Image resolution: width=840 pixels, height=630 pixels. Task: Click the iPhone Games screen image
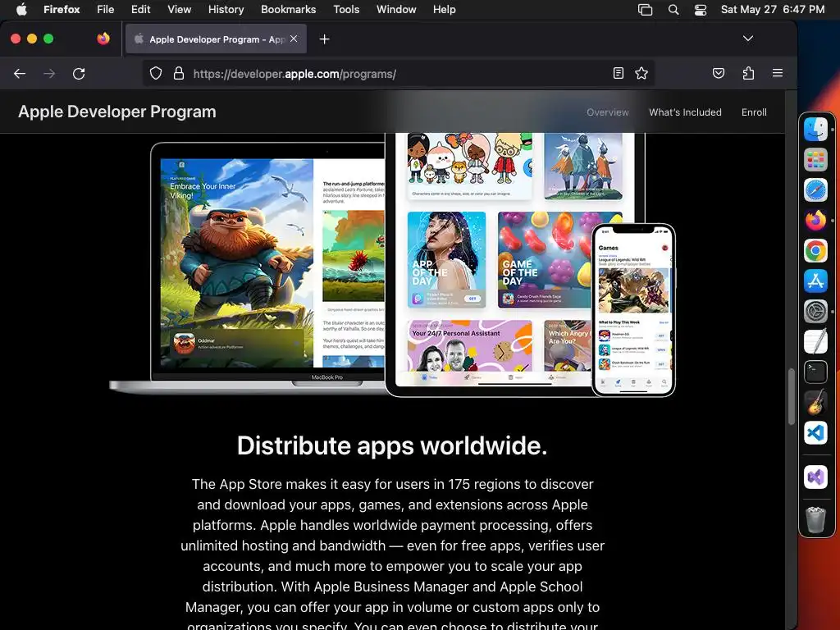tap(633, 310)
